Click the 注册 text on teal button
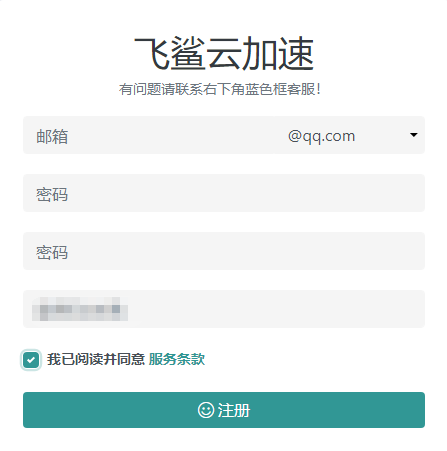Screen dimensions: 447x451 [x=234, y=410]
